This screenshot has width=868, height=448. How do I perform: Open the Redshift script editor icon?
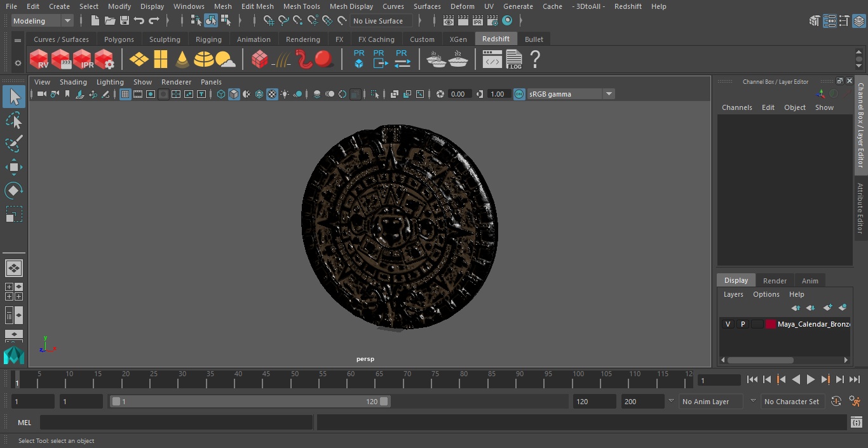(492, 60)
